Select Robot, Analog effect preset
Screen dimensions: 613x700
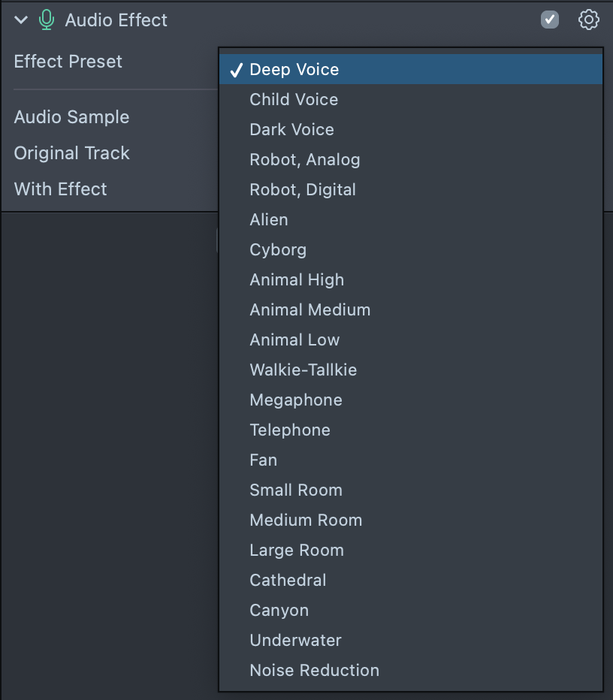point(304,160)
